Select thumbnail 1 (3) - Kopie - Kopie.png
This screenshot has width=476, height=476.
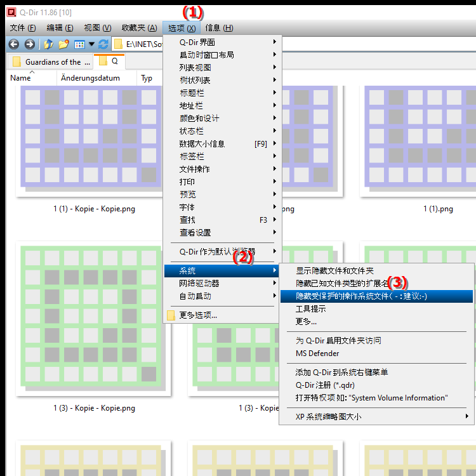pos(93,319)
